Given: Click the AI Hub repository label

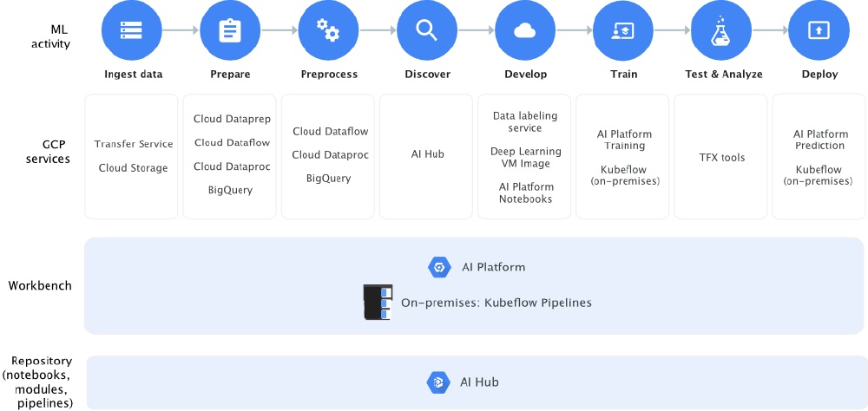Looking at the screenshot, I should pos(479,382).
